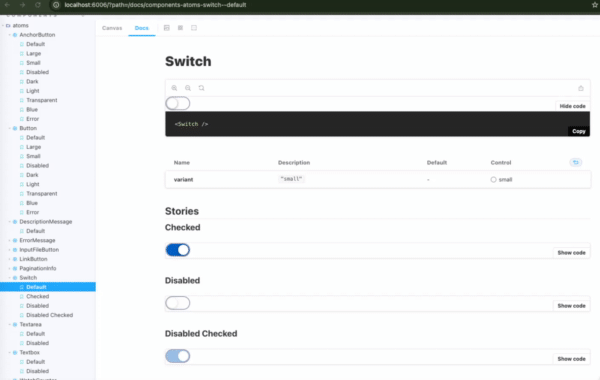
Task: Collapse the DescriptionMessage tree node
Action: click(x=10, y=222)
